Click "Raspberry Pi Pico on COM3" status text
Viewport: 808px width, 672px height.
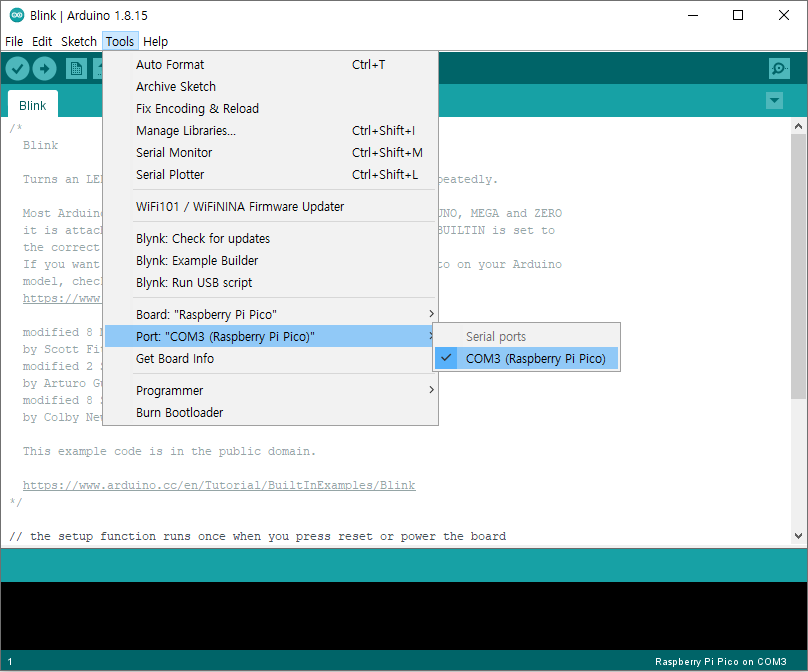tap(720, 662)
